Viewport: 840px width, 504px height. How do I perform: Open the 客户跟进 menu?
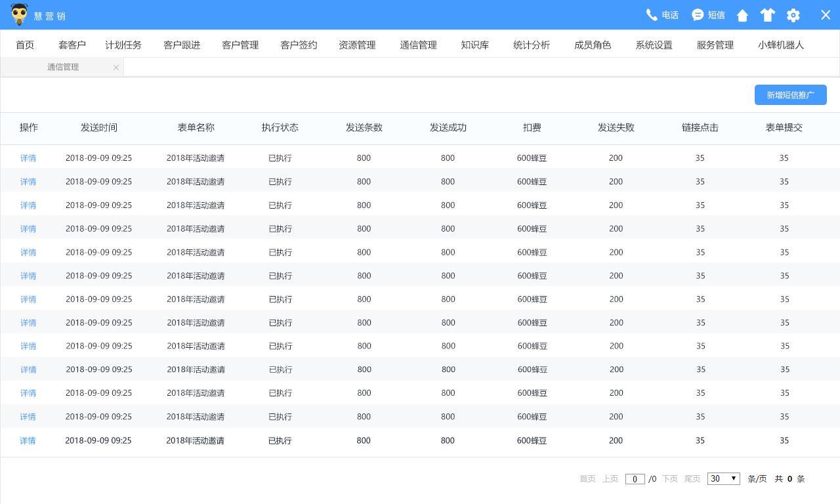click(x=182, y=45)
